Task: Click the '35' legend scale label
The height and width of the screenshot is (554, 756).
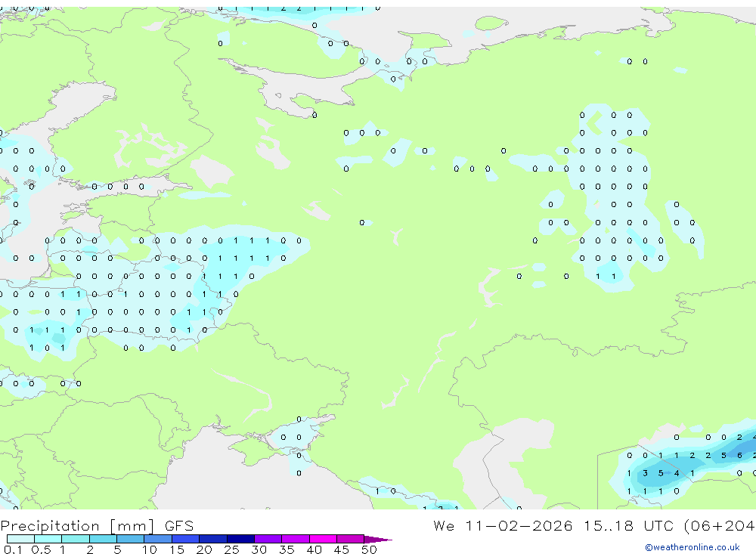Action: click(287, 549)
